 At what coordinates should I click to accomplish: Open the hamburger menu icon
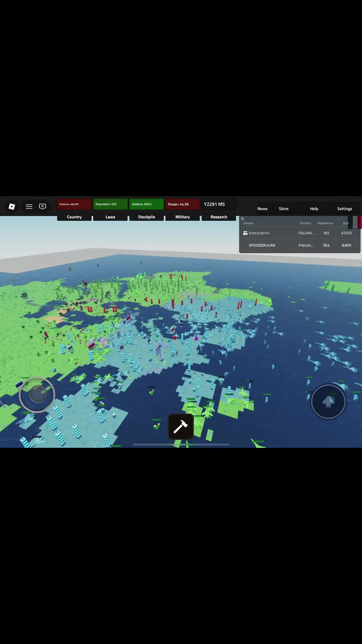[x=29, y=207]
